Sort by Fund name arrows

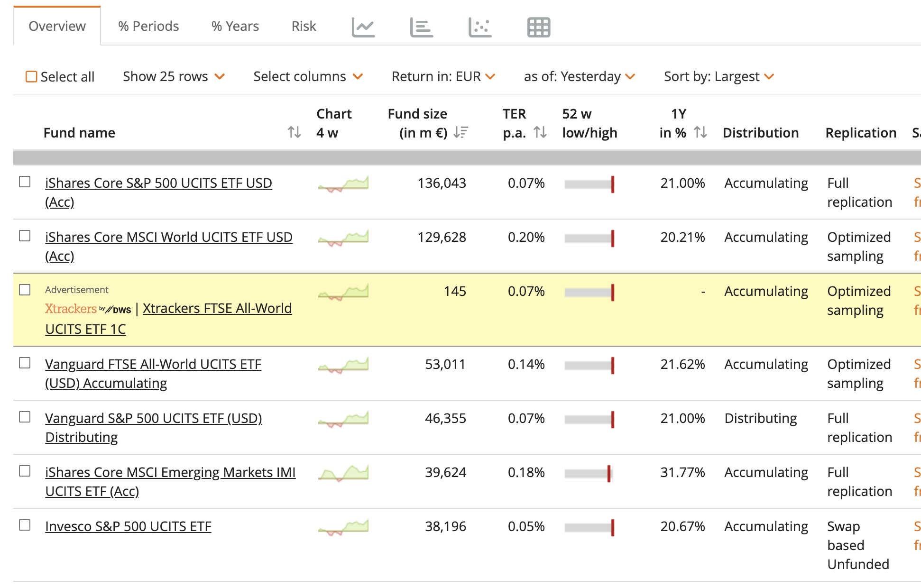295,132
